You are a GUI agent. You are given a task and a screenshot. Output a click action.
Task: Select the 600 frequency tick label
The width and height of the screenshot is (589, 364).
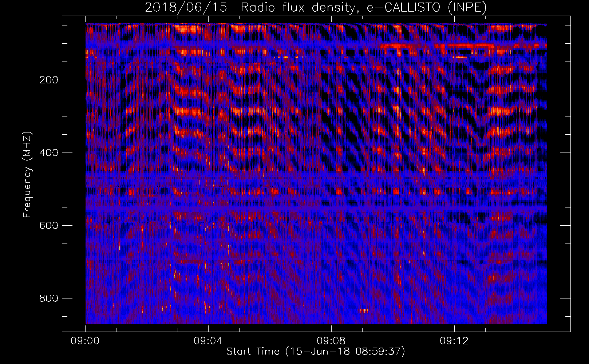pyautogui.click(x=49, y=226)
